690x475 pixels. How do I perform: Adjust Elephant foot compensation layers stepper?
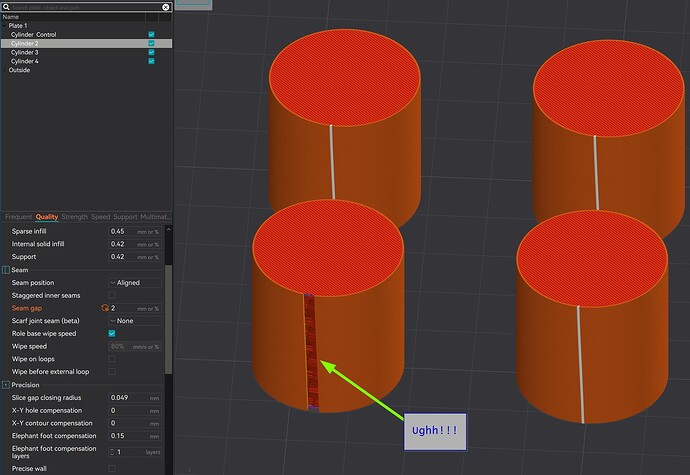[112, 452]
